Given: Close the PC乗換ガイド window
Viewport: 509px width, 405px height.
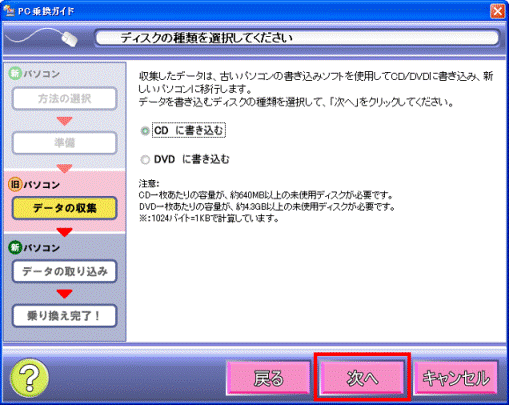Looking at the screenshot, I should point(497,11).
